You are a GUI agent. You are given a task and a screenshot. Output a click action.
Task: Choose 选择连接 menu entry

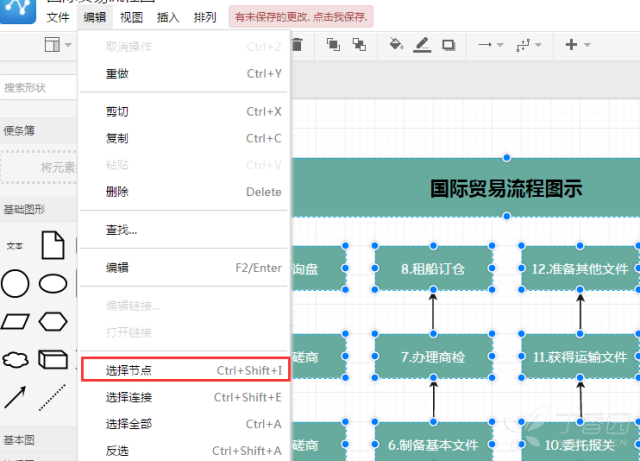pyautogui.click(x=184, y=397)
